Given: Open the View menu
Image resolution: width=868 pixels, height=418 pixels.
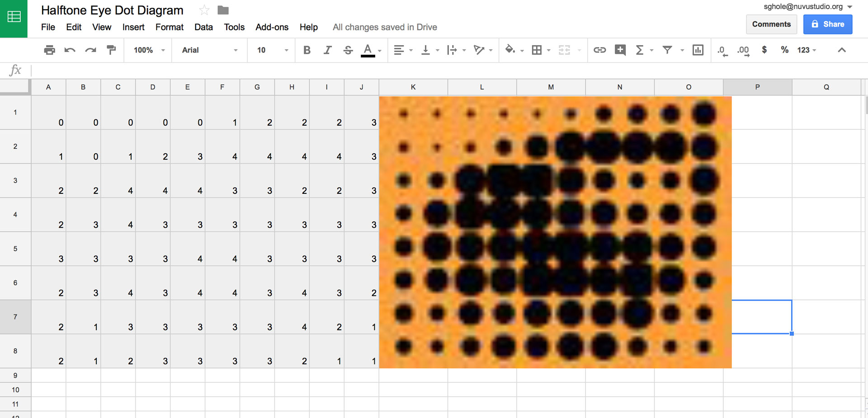Looking at the screenshot, I should tap(102, 27).
